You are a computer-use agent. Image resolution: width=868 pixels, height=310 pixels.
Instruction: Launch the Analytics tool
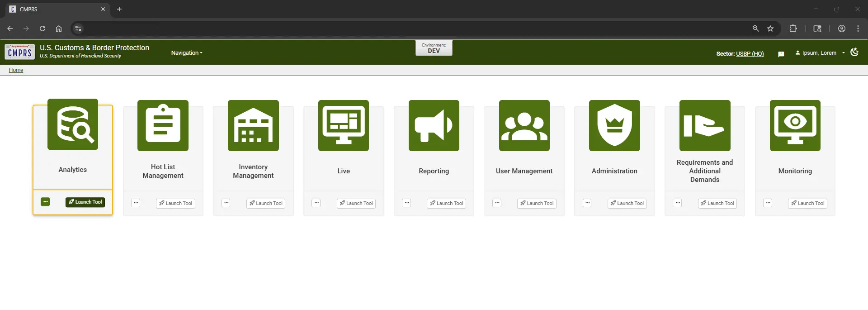click(x=85, y=202)
